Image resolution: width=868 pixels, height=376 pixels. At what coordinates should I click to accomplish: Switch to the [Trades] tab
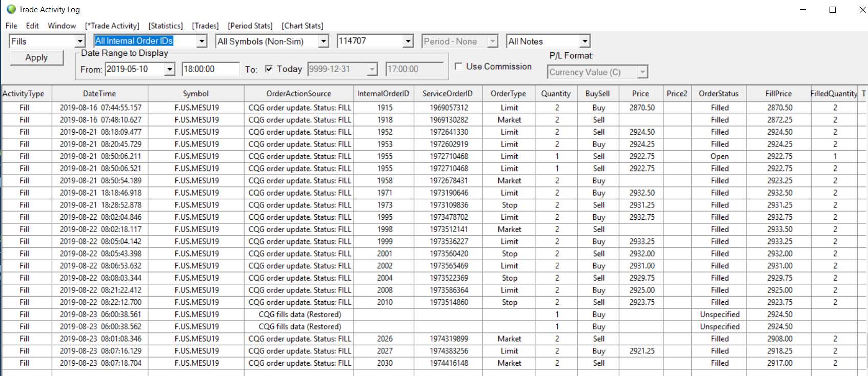[206, 26]
